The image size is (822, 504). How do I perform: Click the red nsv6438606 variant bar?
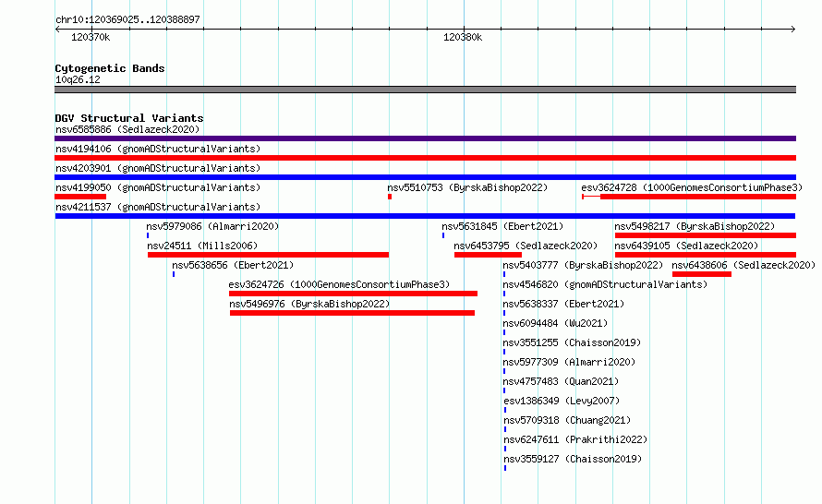click(702, 274)
